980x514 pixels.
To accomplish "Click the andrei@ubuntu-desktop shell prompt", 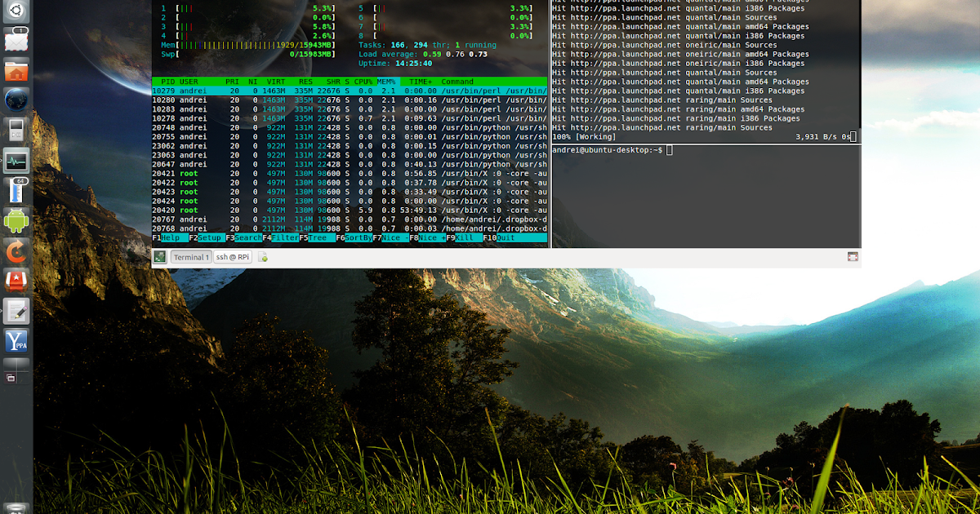I will 608,150.
